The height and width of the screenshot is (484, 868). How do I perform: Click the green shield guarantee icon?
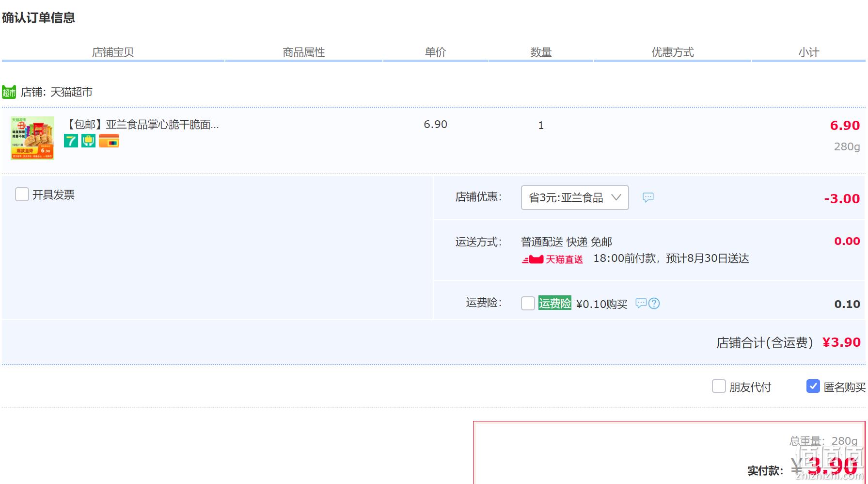[x=88, y=141]
